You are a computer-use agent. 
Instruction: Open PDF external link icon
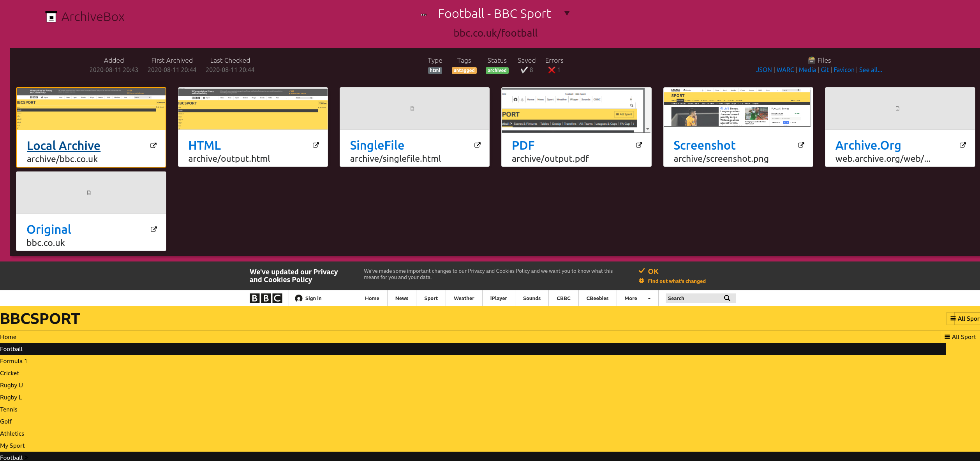pyautogui.click(x=639, y=145)
